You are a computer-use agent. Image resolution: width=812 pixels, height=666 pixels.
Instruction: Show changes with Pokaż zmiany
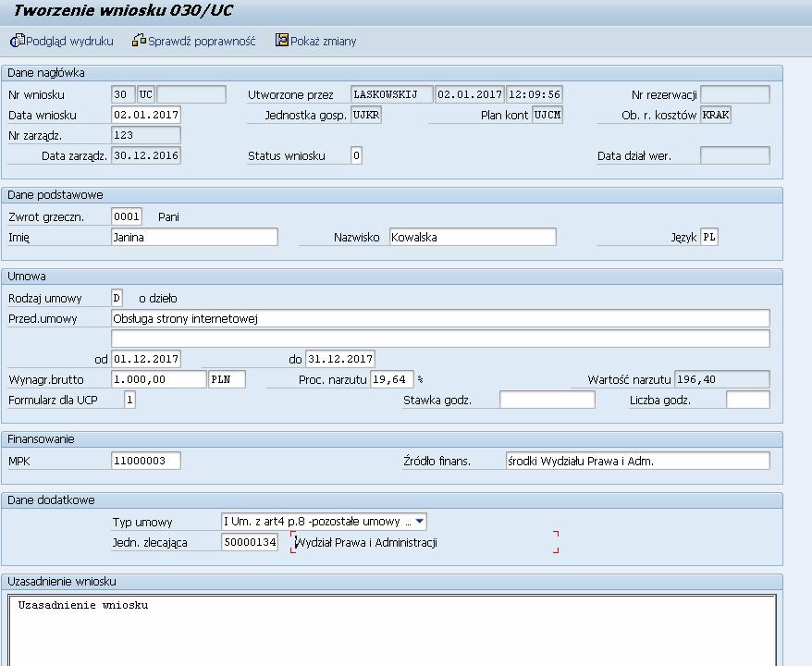pyautogui.click(x=323, y=41)
